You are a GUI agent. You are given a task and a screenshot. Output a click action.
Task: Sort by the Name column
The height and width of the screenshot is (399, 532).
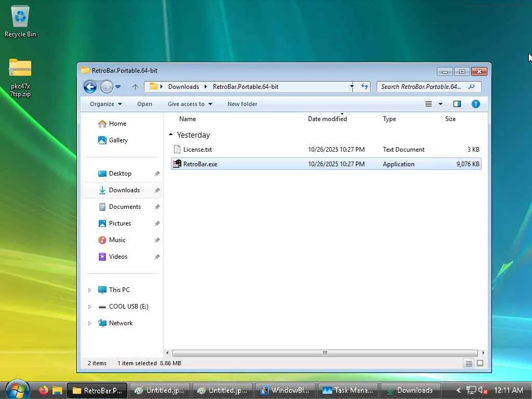click(x=187, y=119)
